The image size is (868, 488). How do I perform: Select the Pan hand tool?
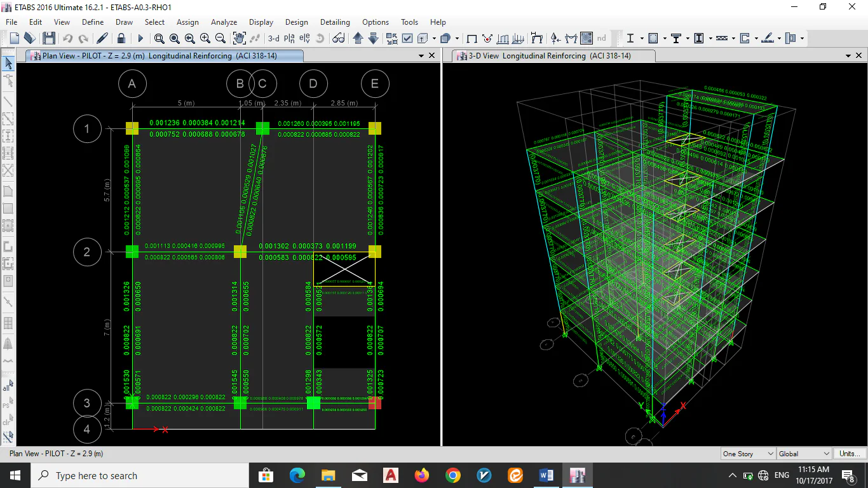[x=239, y=38]
